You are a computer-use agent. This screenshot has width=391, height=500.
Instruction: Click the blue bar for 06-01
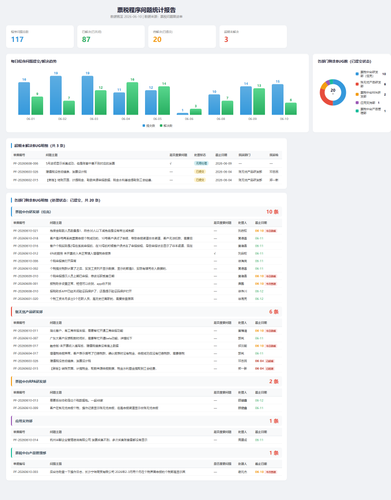click(x=24, y=98)
